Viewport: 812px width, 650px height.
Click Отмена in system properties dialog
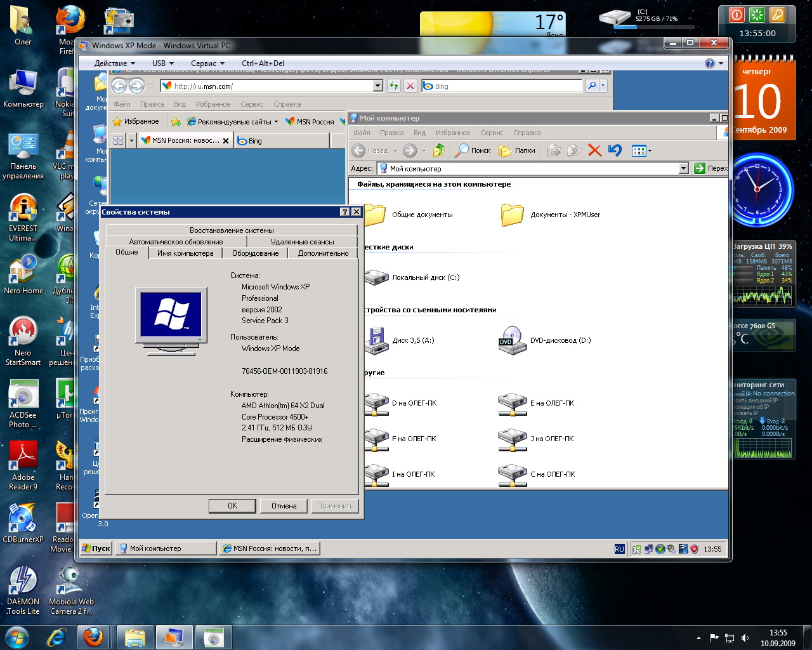284,506
